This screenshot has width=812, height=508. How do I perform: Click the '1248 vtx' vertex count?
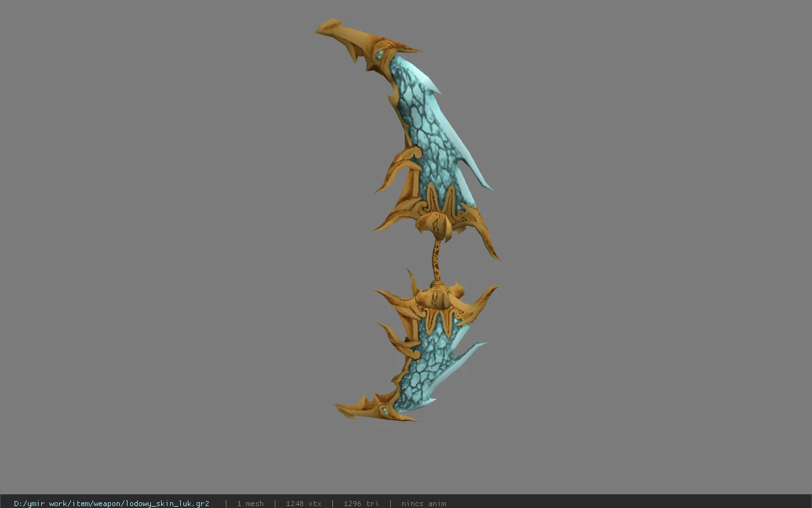click(x=303, y=504)
